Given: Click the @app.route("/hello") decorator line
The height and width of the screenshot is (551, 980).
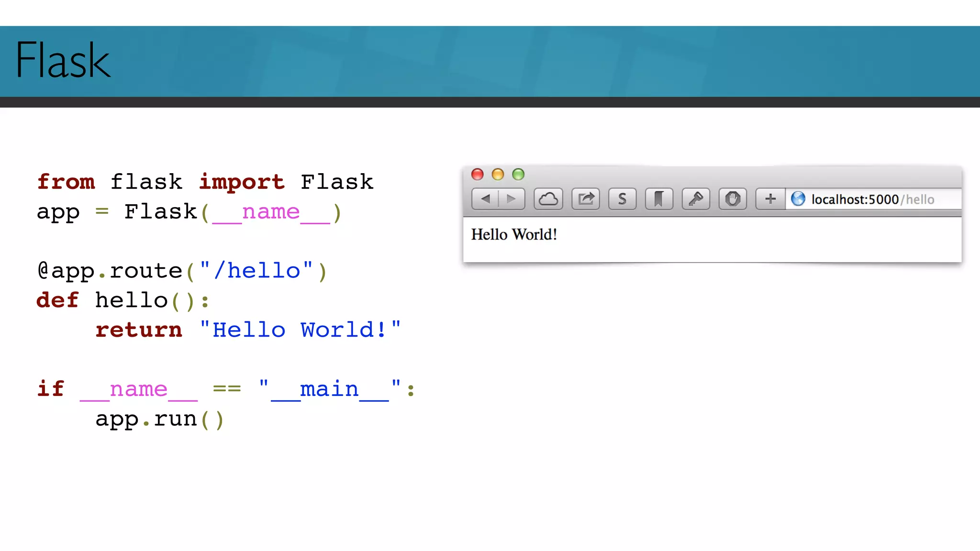Looking at the screenshot, I should click(x=182, y=271).
